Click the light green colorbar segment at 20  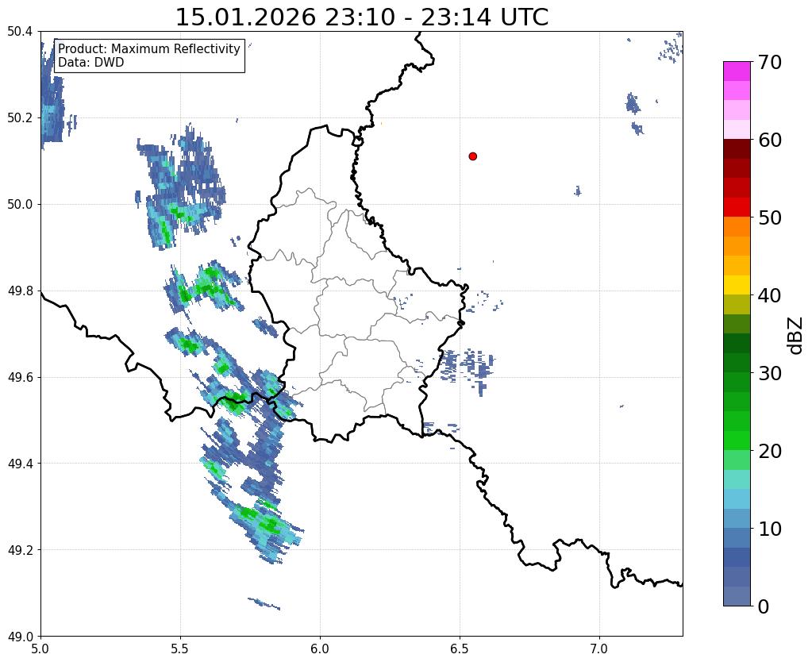tap(737, 460)
